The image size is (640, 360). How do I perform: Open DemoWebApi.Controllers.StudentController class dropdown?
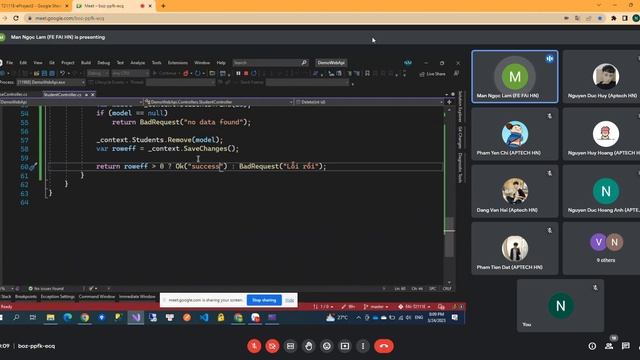coord(219,102)
